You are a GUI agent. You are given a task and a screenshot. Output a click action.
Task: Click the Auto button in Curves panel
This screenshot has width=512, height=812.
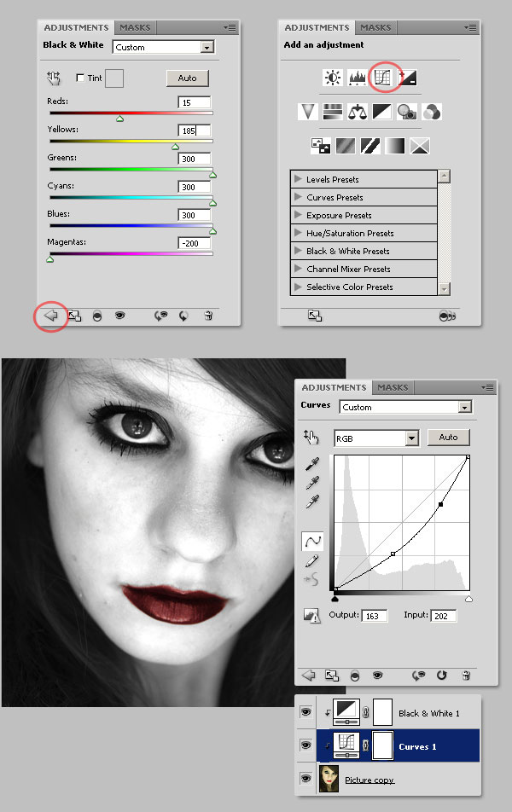tap(448, 437)
